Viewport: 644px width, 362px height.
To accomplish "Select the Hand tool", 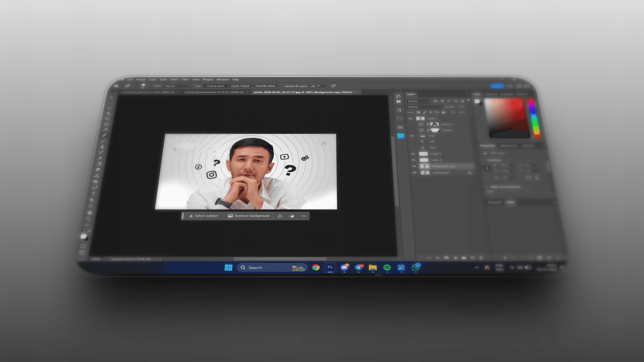I will (90, 213).
